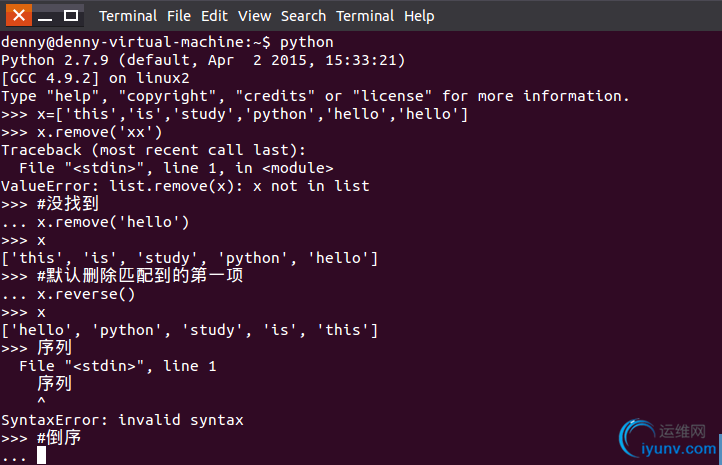Close the terminal window with the orange X
The height and width of the screenshot is (465, 722).
coord(19,15)
